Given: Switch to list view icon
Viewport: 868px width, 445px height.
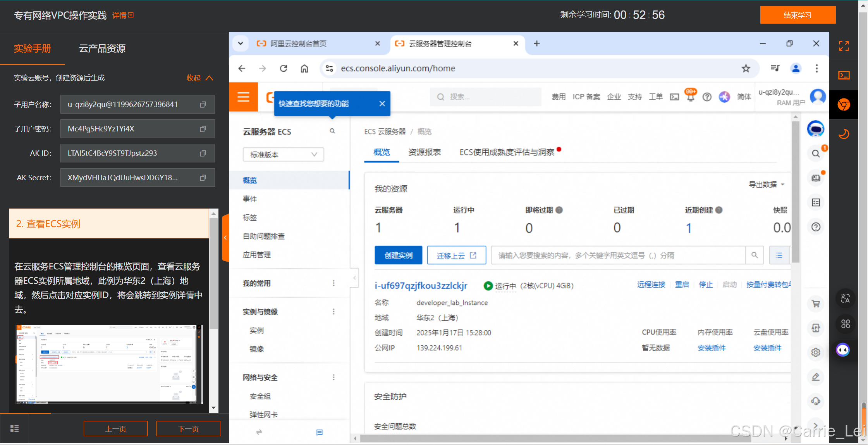Looking at the screenshot, I should pyautogui.click(x=779, y=255).
